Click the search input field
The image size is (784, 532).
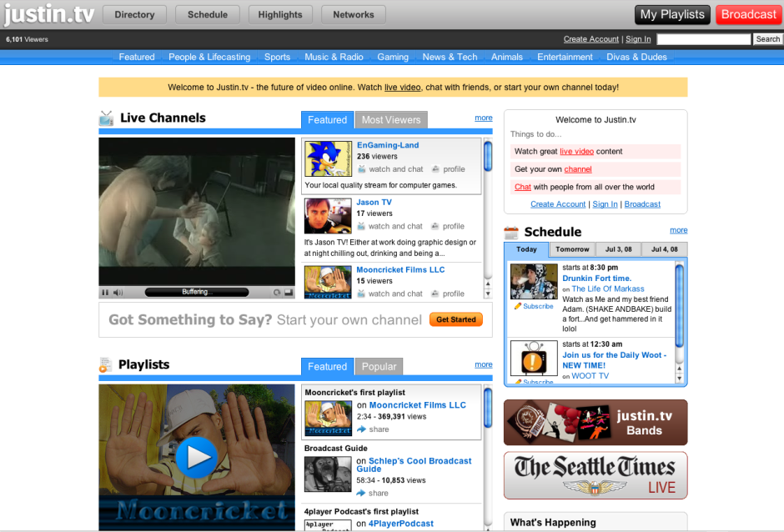click(703, 39)
